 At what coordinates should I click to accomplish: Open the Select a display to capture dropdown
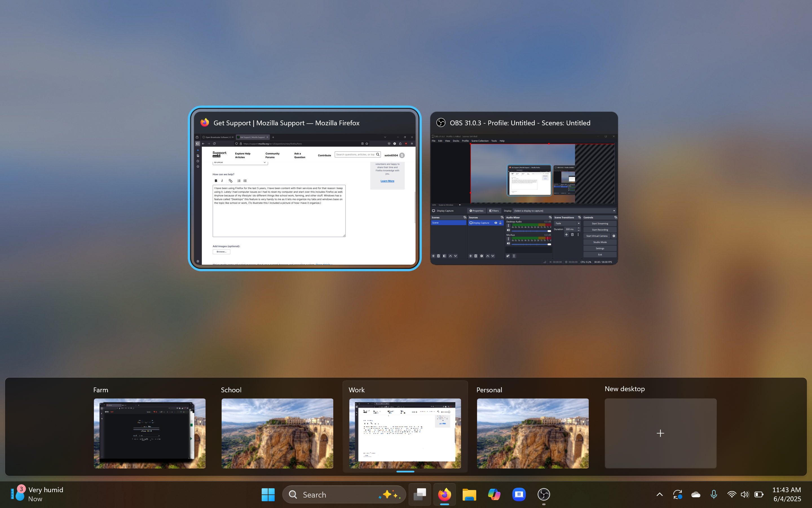(565, 211)
